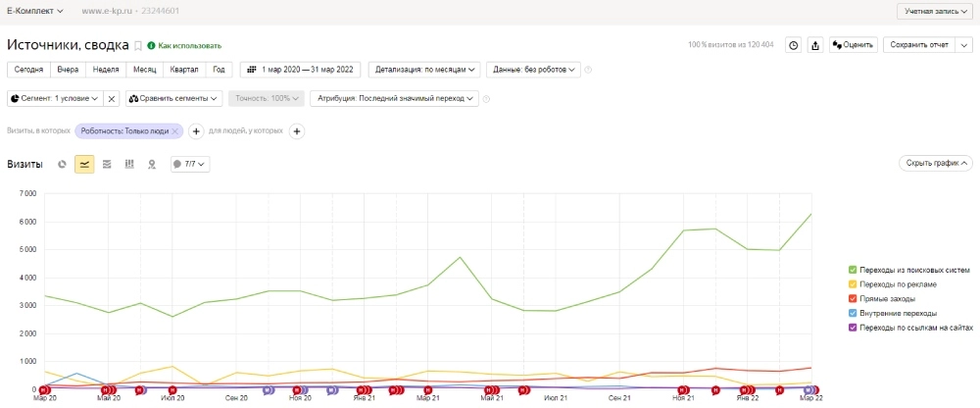This screenshot has width=980, height=408.
Task: Open Детализация: по месяцам dropdown
Action: (424, 70)
